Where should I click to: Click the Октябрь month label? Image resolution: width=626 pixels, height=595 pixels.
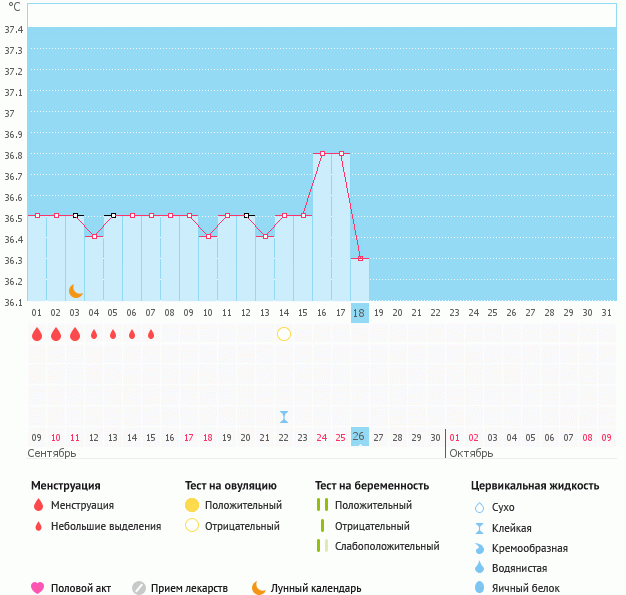(469, 453)
